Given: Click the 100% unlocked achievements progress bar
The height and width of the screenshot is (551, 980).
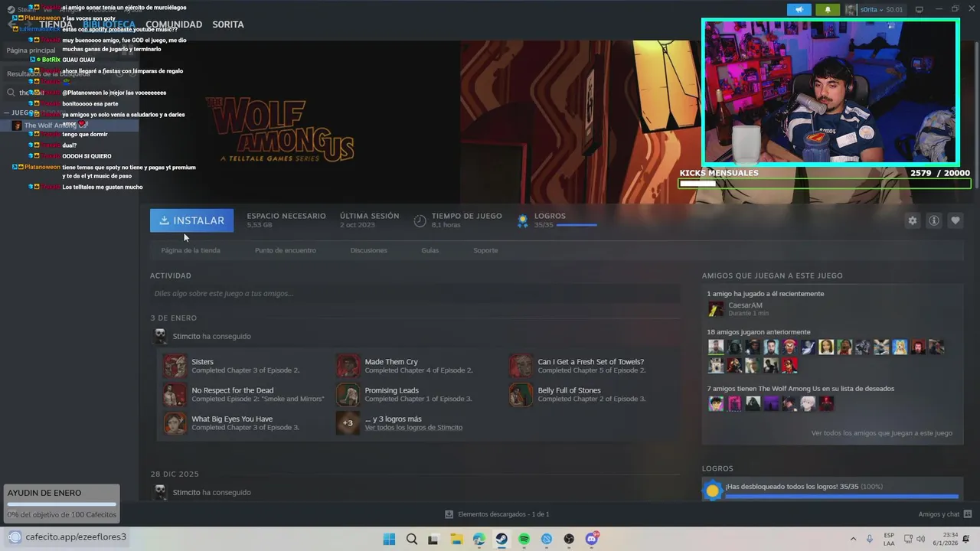Looking at the screenshot, I should point(841,497).
